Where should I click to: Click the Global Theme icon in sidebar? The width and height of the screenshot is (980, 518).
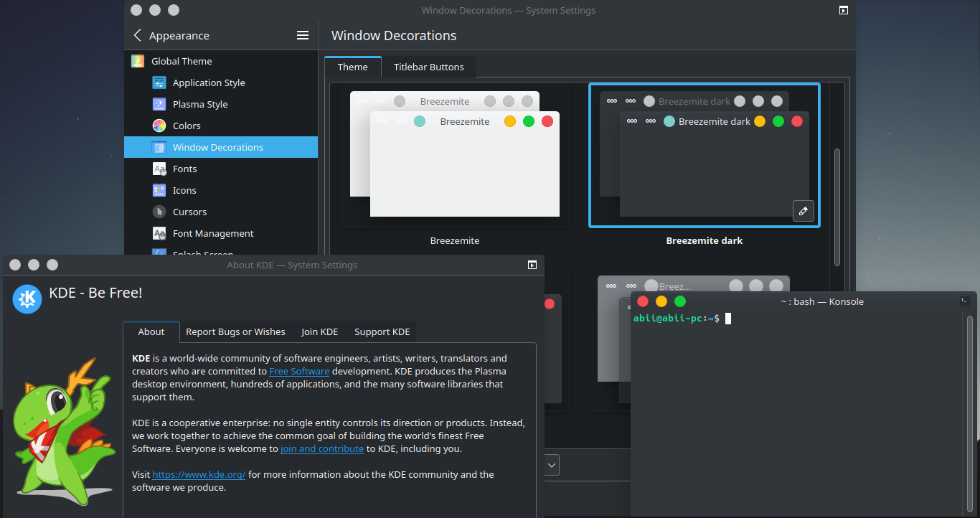coord(138,61)
